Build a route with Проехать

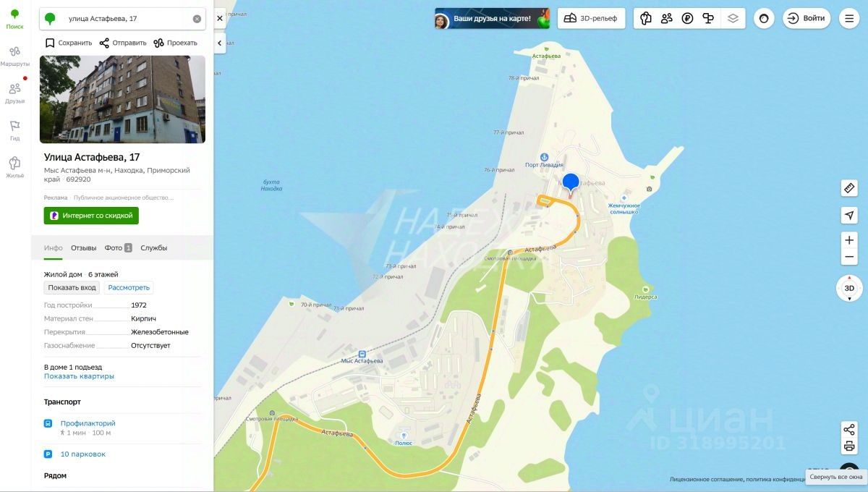[176, 43]
